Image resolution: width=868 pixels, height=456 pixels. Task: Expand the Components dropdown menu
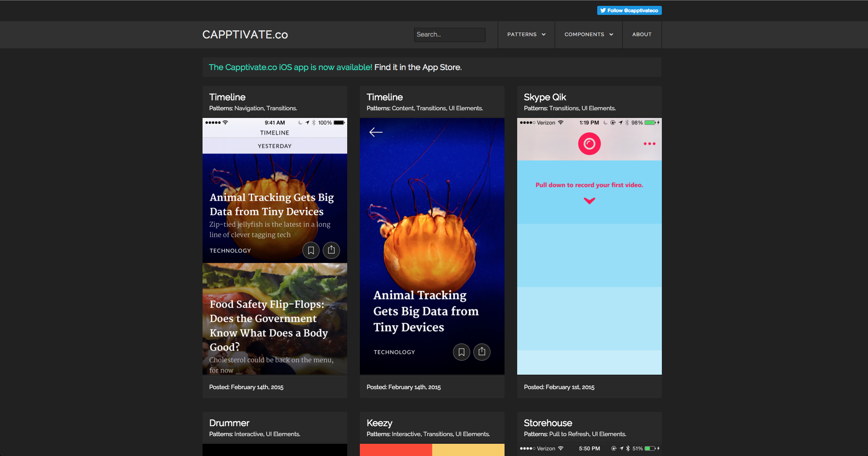589,35
